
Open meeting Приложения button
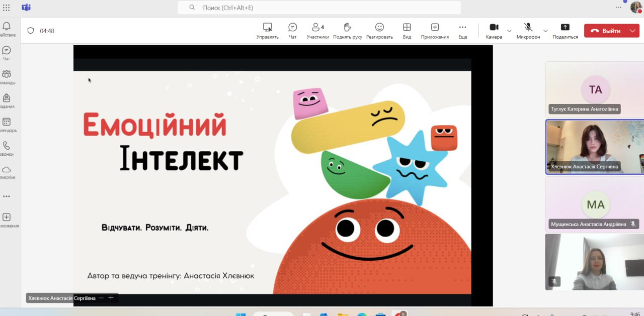point(435,31)
